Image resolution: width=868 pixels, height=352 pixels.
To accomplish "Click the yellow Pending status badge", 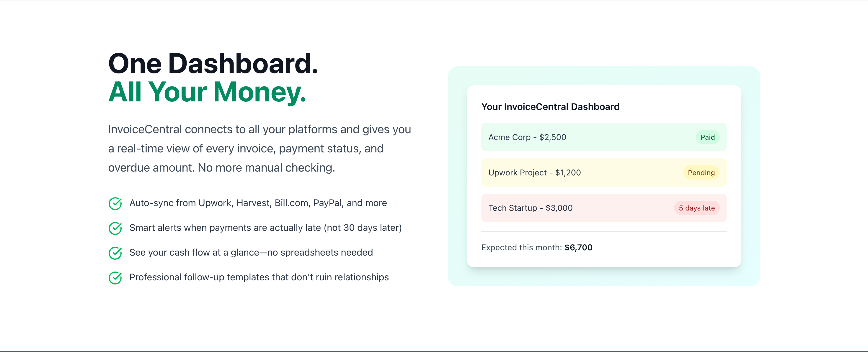I will click(701, 173).
